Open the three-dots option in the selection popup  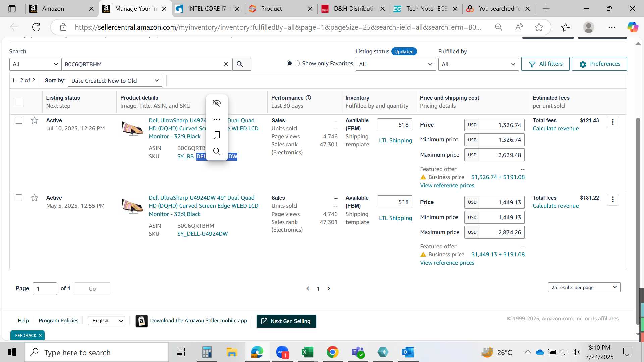[x=217, y=119]
